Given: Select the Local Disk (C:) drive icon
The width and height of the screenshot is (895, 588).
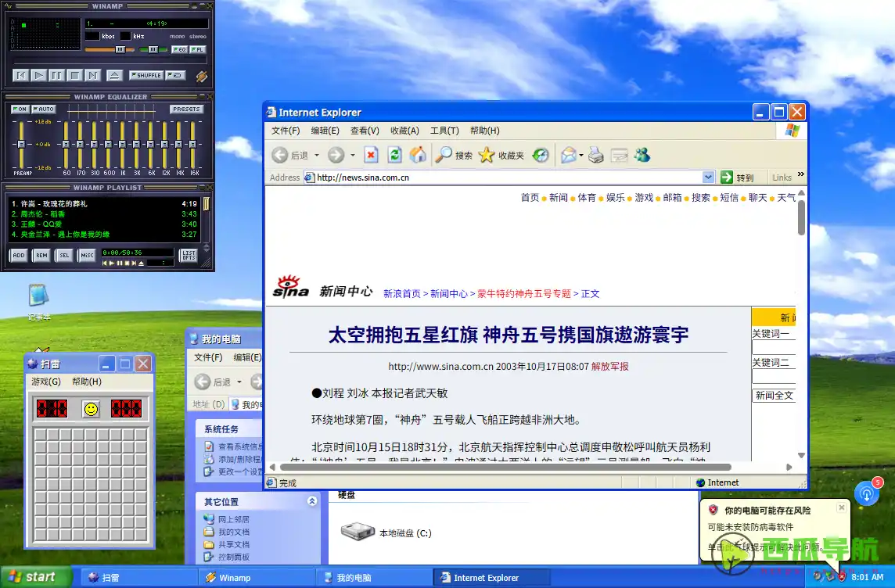Looking at the screenshot, I should tap(358, 532).
